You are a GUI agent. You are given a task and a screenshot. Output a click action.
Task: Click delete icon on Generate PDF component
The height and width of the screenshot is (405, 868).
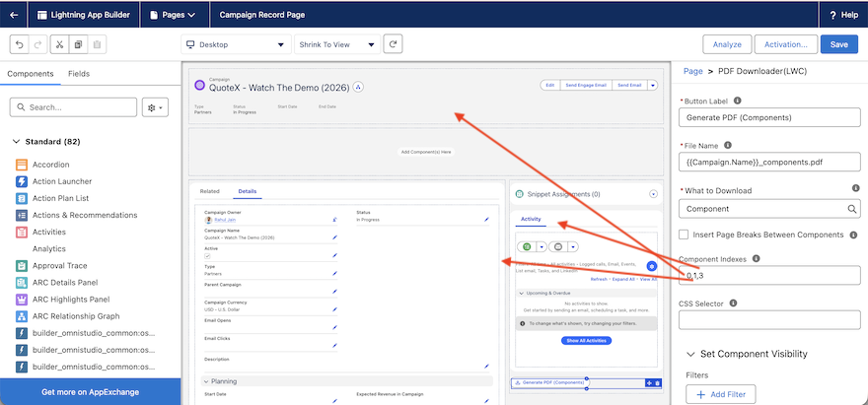pyautogui.click(x=657, y=383)
